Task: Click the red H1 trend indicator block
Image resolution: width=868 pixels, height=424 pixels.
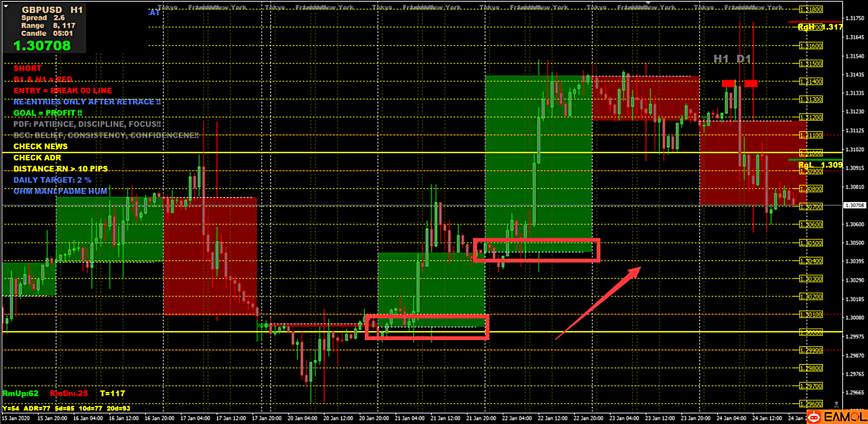Action: point(728,84)
